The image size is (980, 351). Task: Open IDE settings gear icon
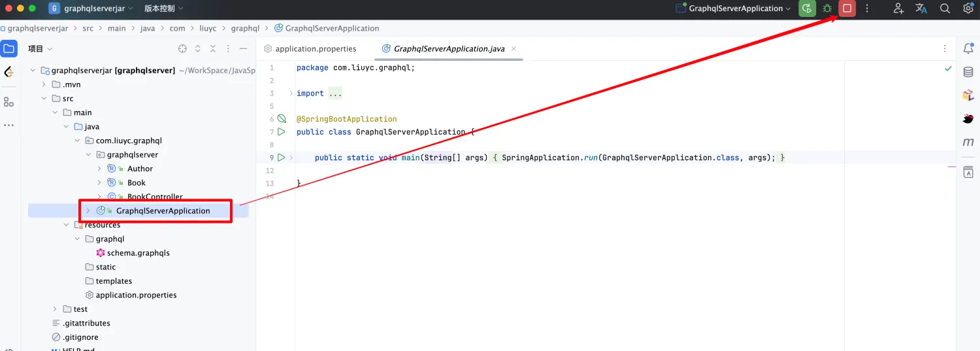(x=968, y=8)
